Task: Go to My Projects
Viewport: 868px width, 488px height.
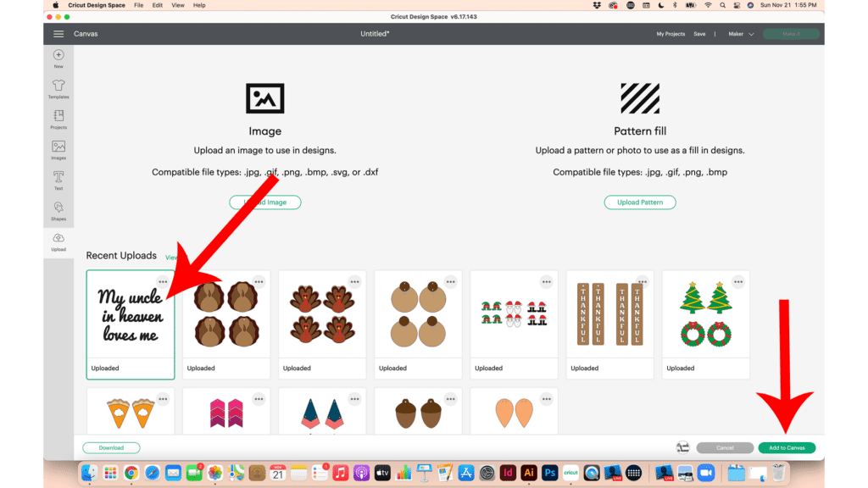Action: point(671,34)
